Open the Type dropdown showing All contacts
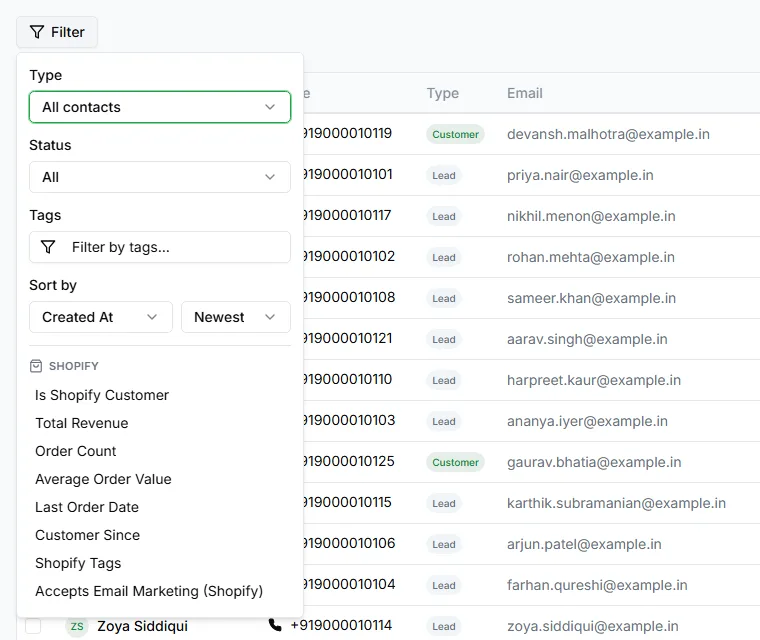This screenshot has height=640, width=760. click(160, 107)
